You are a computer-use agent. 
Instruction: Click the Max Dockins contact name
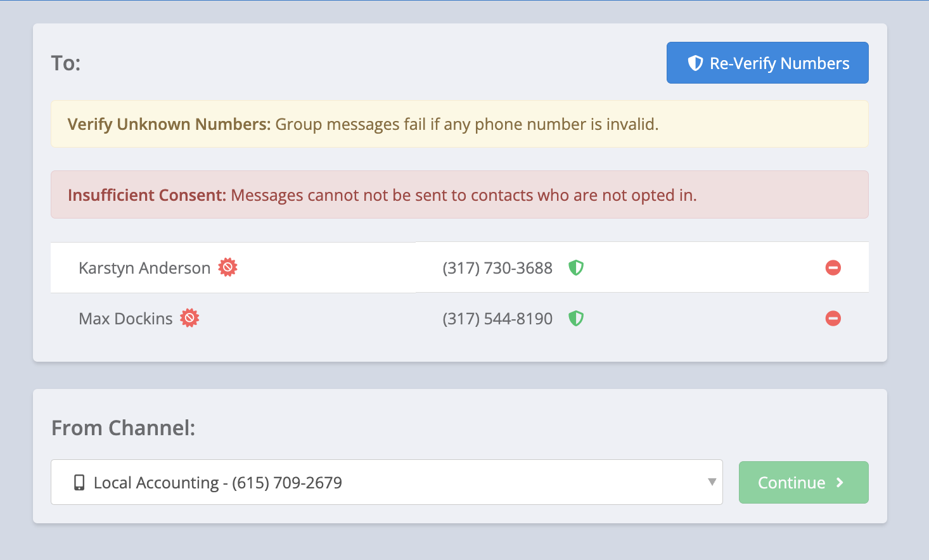click(x=125, y=319)
